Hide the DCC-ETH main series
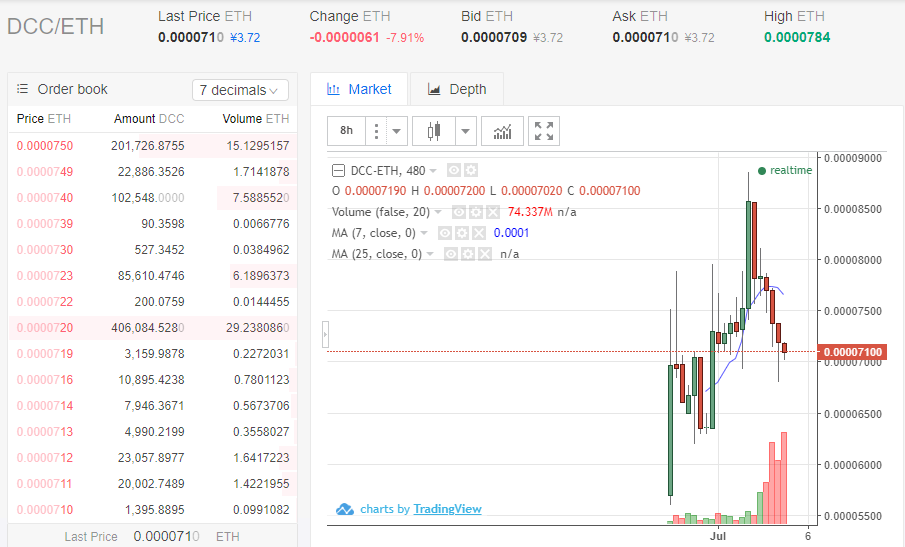Viewport: 905px width, 547px height. pyautogui.click(x=454, y=170)
